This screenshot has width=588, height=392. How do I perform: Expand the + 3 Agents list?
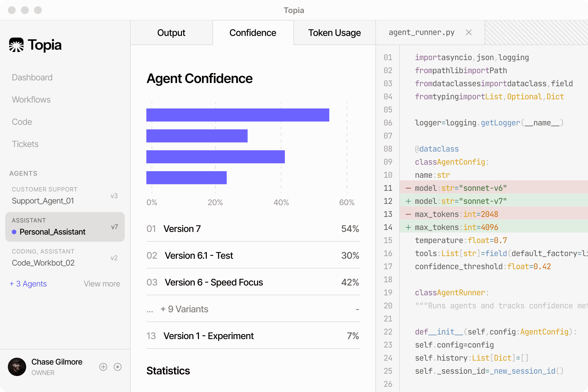point(28,284)
